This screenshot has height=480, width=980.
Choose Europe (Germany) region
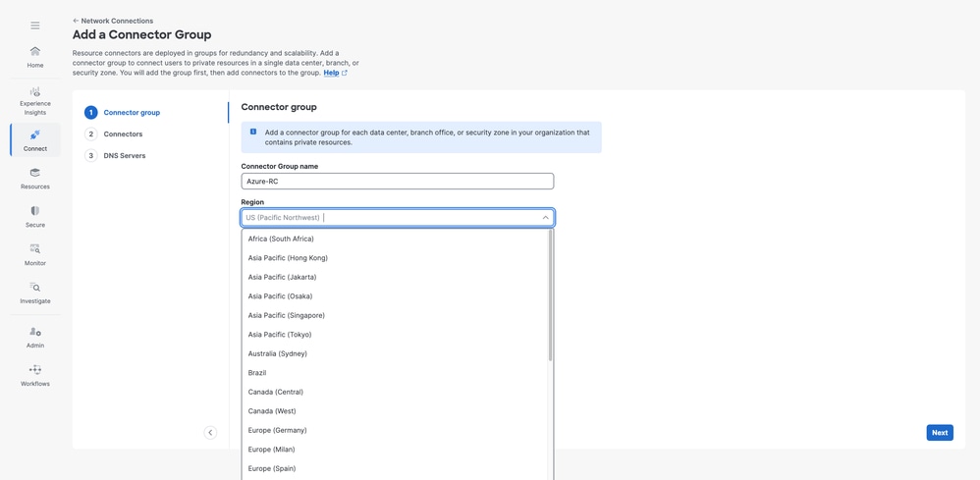(395, 430)
